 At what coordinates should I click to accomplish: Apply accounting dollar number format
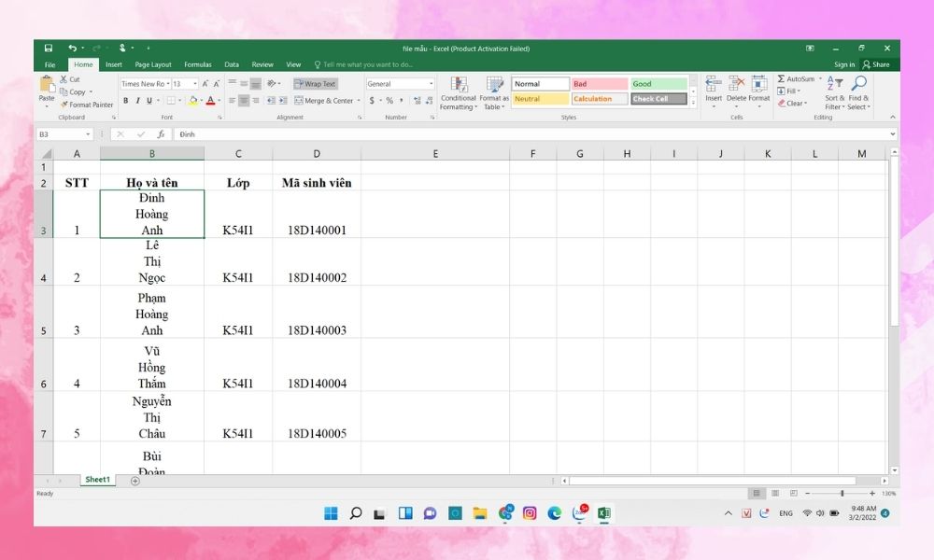372,101
